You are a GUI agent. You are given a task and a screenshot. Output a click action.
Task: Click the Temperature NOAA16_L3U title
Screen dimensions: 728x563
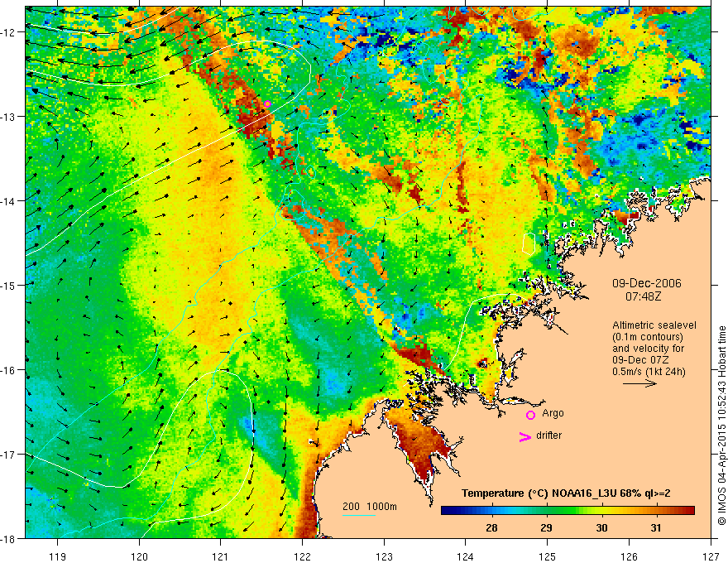pyautogui.click(x=566, y=493)
